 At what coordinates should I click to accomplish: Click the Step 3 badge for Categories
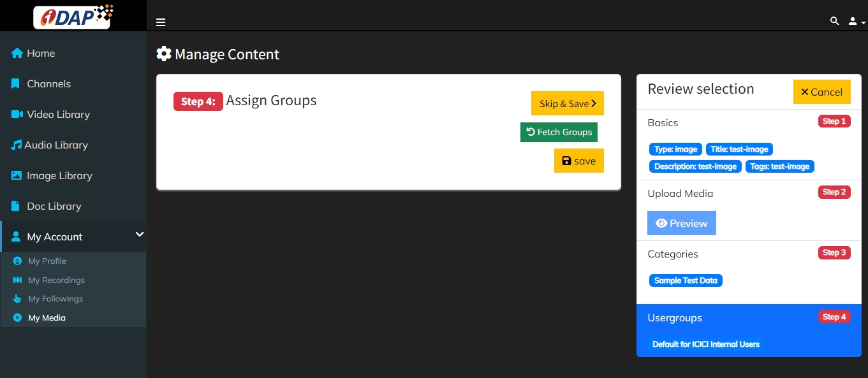tap(834, 252)
